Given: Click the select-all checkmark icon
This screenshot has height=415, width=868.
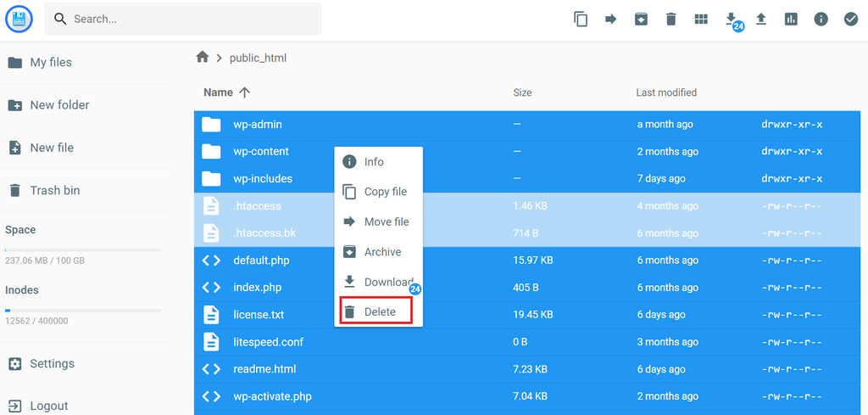Looking at the screenshot, I should coord(851,19).
